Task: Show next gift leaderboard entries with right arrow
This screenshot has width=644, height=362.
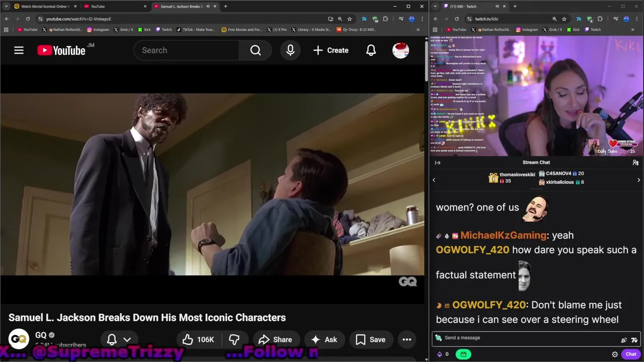Action: pyautogui.click(x=639, y=179)
